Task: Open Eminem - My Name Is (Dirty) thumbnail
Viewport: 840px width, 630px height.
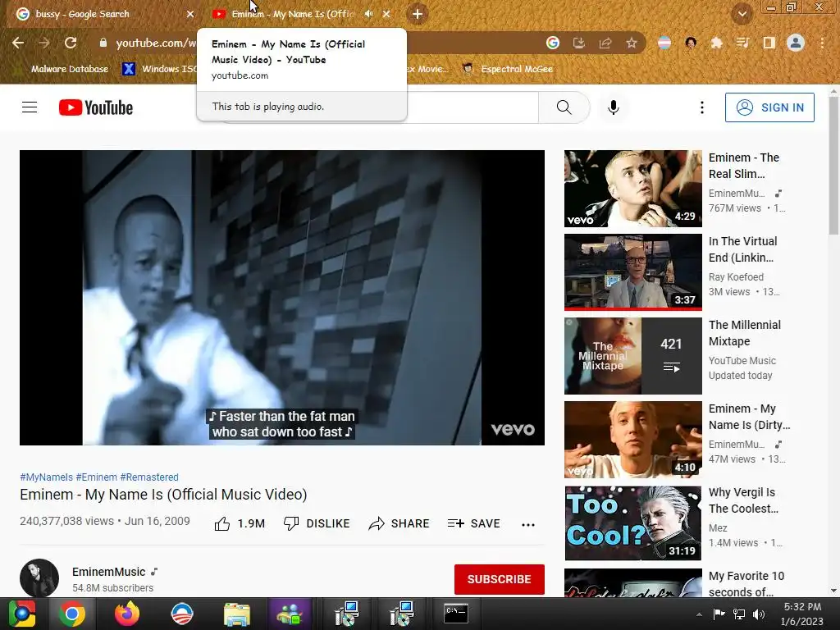Action: (x=632, y=440)
